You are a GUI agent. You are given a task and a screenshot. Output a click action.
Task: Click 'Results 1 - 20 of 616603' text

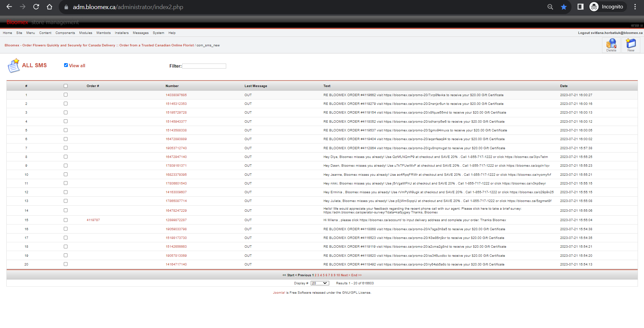355,283
